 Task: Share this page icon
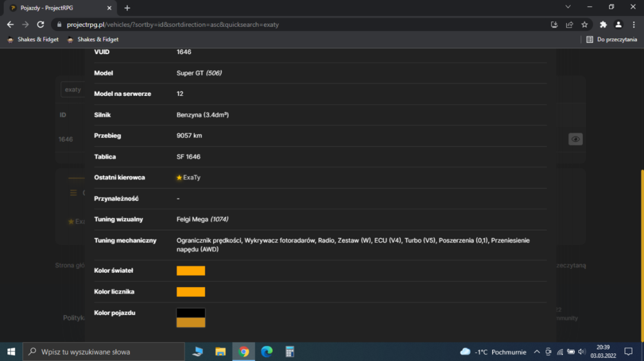[569, 24]
